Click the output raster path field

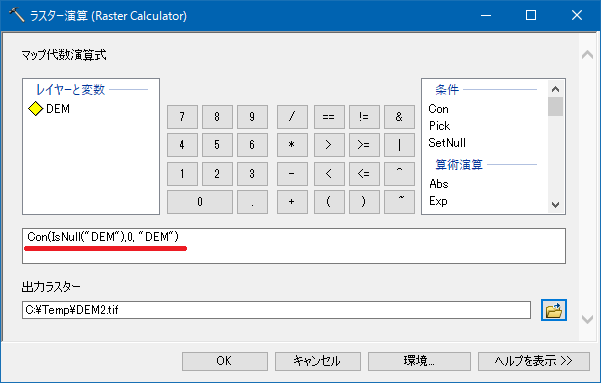tap(276, 310)
